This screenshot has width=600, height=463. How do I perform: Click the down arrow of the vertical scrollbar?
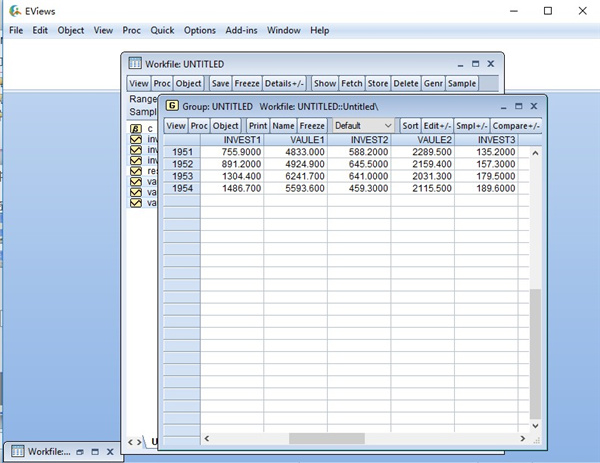(534, 425)
